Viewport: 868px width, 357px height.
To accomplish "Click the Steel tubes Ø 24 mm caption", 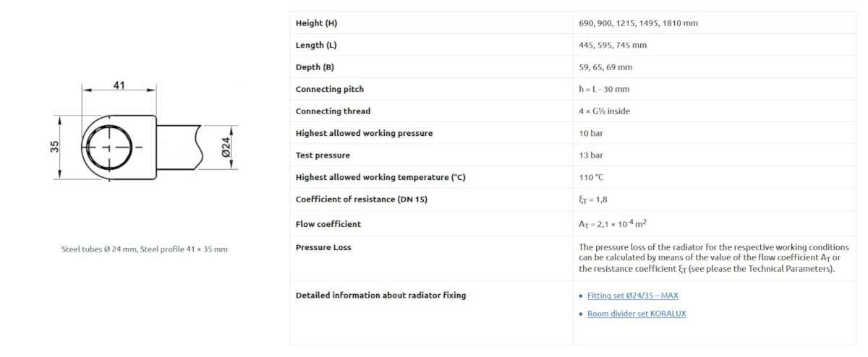I will (x=145, y=249).
